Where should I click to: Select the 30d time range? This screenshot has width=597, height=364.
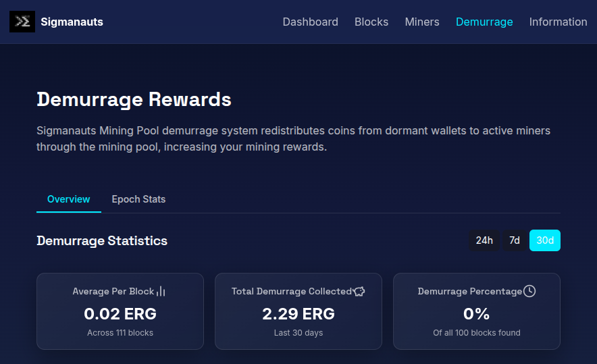tap(545, 240)
